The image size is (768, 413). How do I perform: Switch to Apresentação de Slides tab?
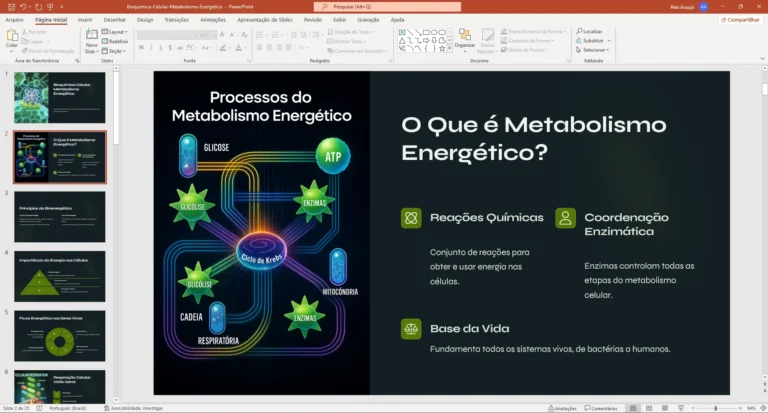(x=265, y=20)
